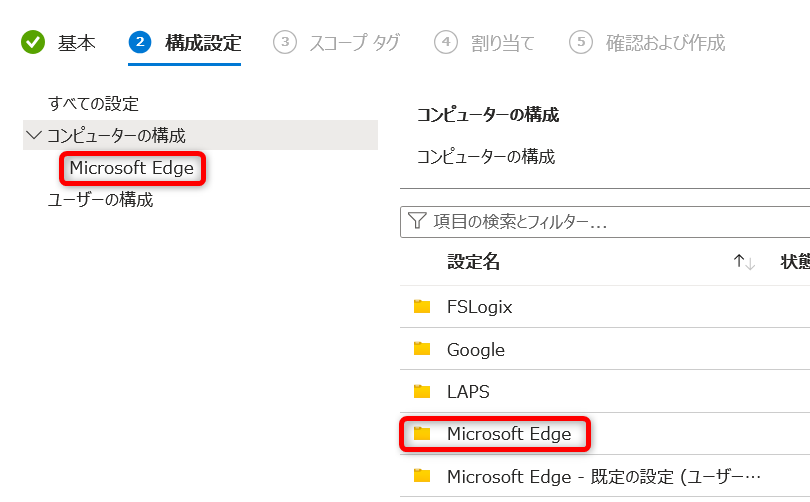Open Microsoft Edge - 既定の設定 folder
Screen dimensions: 810x502
605,476
